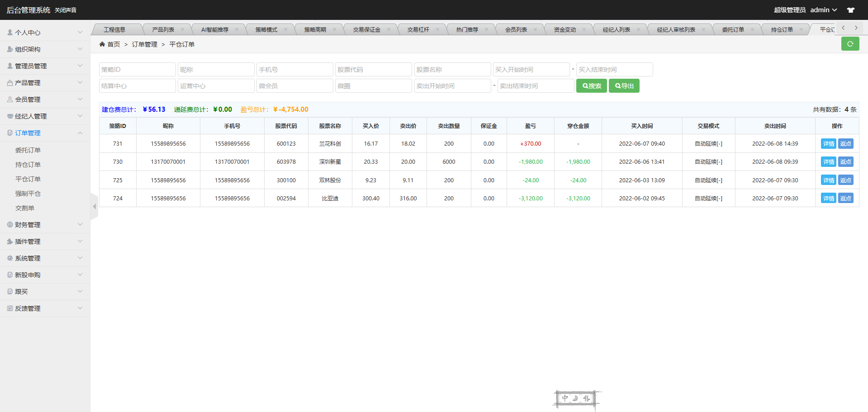This screenshot has width=868, height=412.
Task: Click the 导出 export button
Action: point(624,86)
